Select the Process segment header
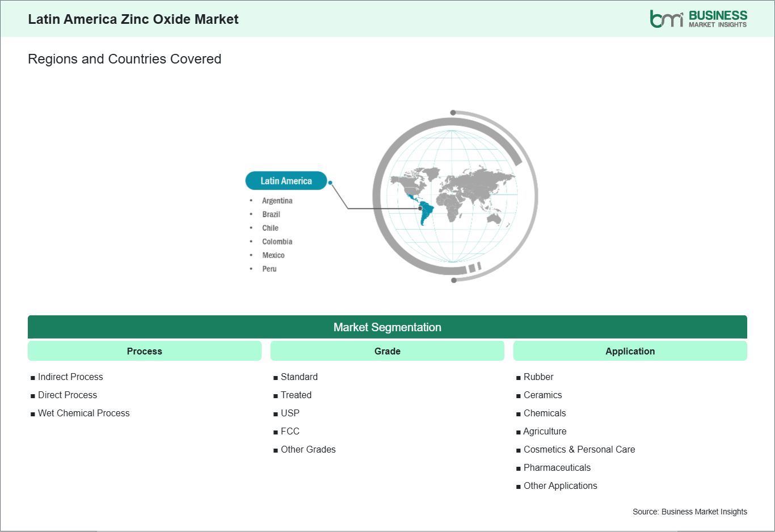The image size is (775, 532). tap(145, 351)
